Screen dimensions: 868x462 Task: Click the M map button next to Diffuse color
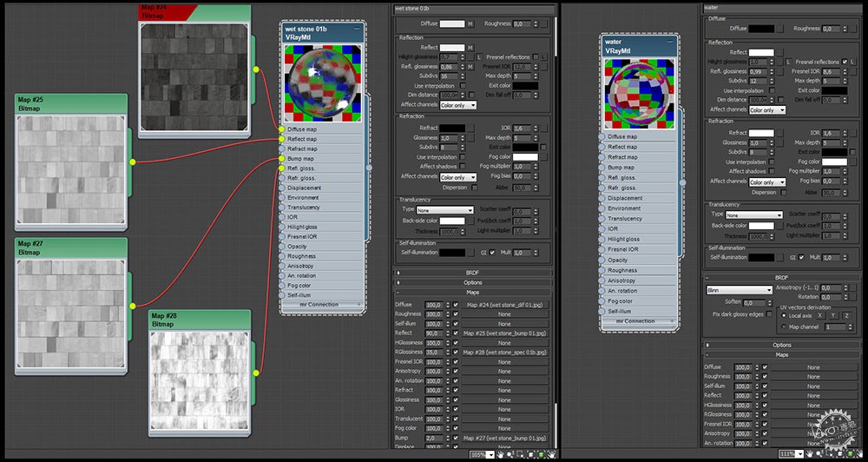(470, 23)
